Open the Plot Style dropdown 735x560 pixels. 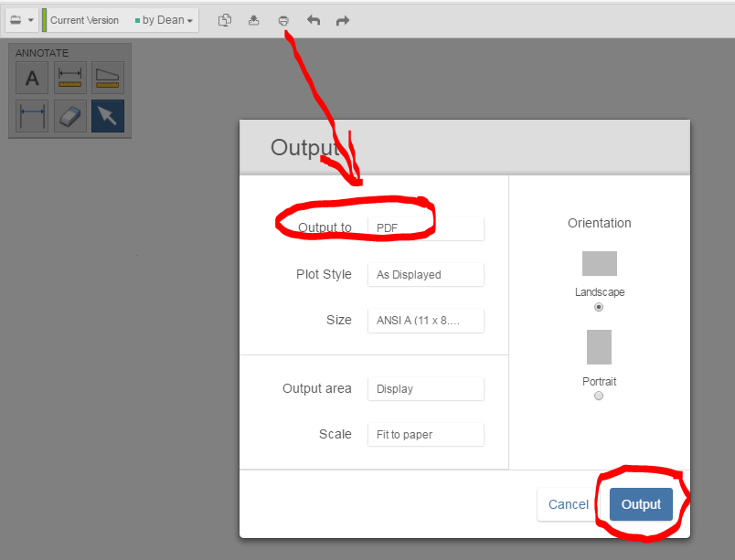pos(426,274)
